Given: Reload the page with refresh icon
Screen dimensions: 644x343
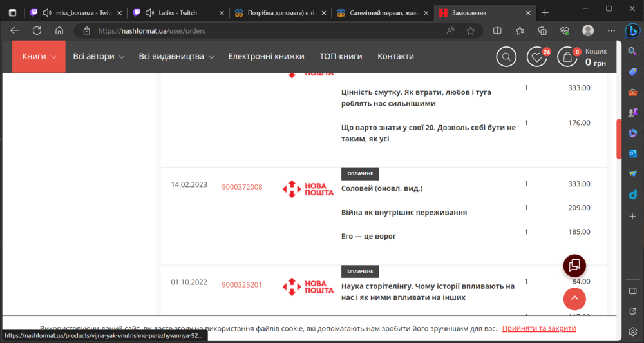Looking at the screenshot, I should (x=37, y=30).
